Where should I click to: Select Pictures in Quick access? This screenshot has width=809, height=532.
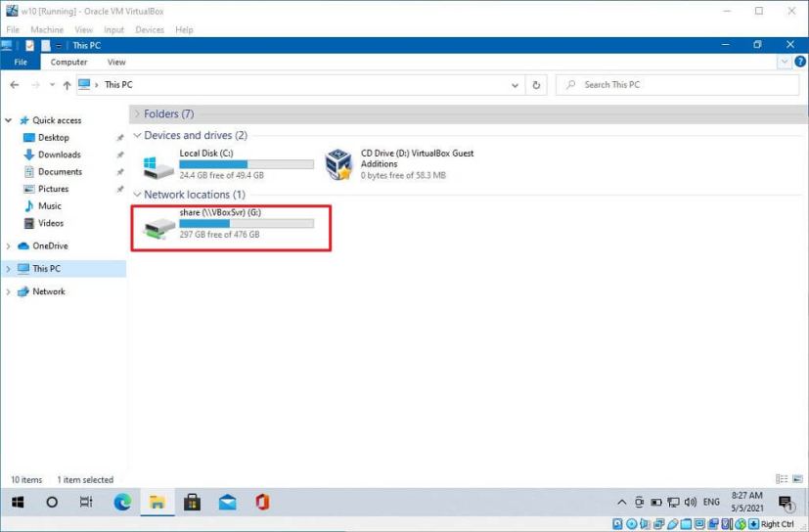[53, 189]
